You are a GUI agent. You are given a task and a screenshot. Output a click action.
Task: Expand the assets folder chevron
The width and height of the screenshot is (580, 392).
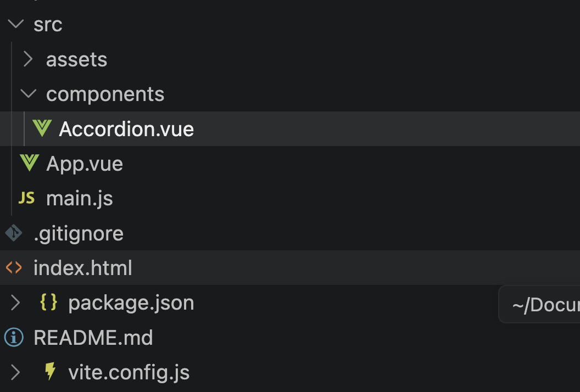[29, 59]
